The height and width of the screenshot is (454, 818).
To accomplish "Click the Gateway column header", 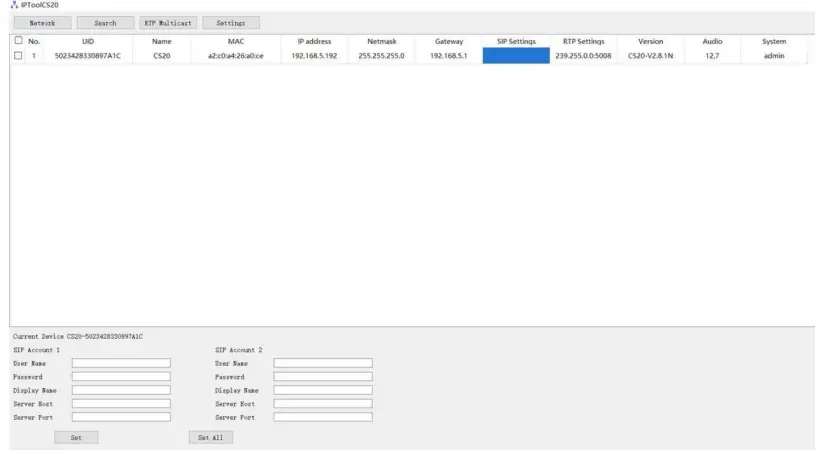I will coord(449,41).
